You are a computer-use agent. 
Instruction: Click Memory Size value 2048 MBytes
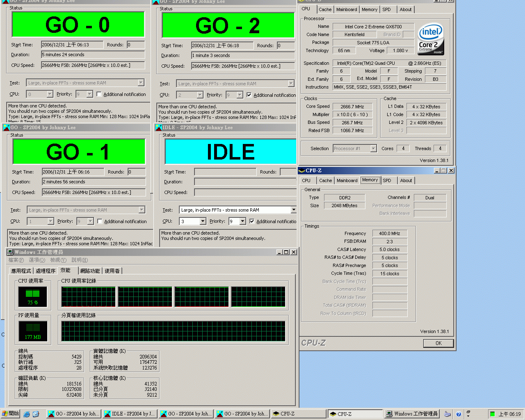click(345, 205)
